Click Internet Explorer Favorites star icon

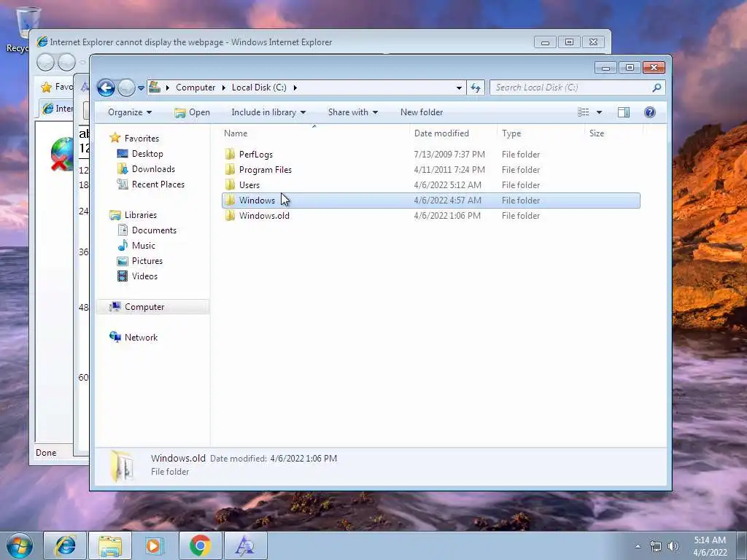point(46,87)
